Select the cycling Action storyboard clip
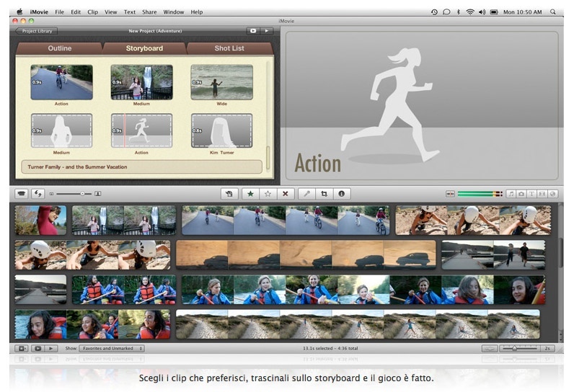The width and height of the screenshot is (574, 392). 61,82
